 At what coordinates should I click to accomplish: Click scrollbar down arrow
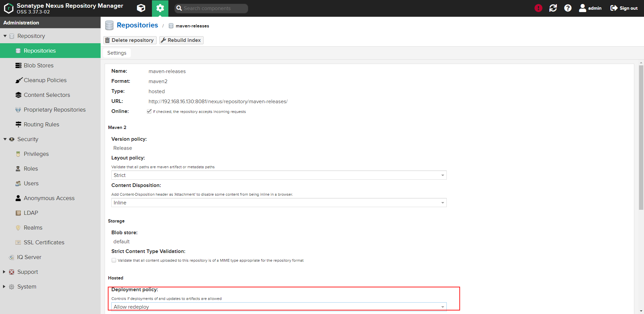641,311
